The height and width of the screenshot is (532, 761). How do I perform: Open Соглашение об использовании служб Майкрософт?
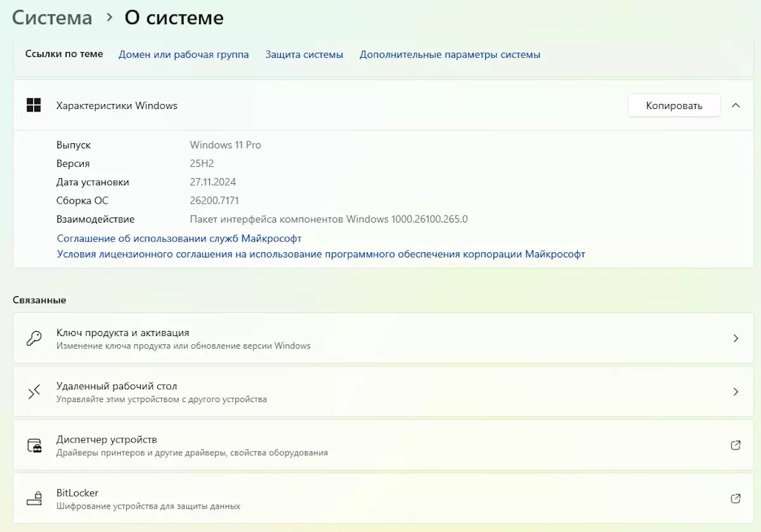(179, 238)
